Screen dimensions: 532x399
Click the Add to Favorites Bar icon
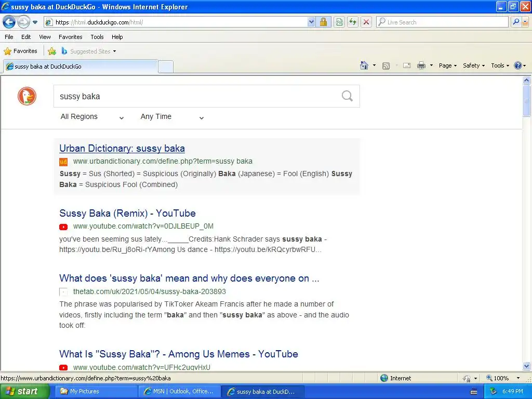point(52,51)
